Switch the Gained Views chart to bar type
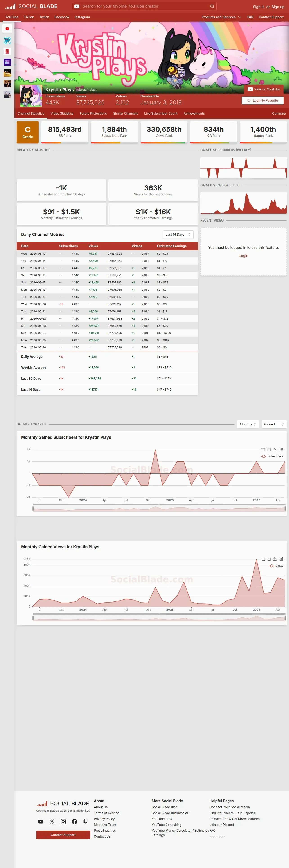This screenshot has height=868, width=289. 281,559
